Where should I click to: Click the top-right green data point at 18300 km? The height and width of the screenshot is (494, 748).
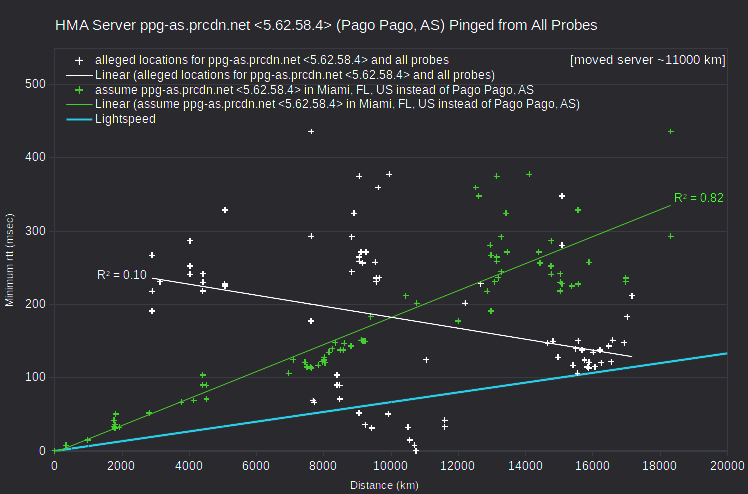[x=671, y=132]
